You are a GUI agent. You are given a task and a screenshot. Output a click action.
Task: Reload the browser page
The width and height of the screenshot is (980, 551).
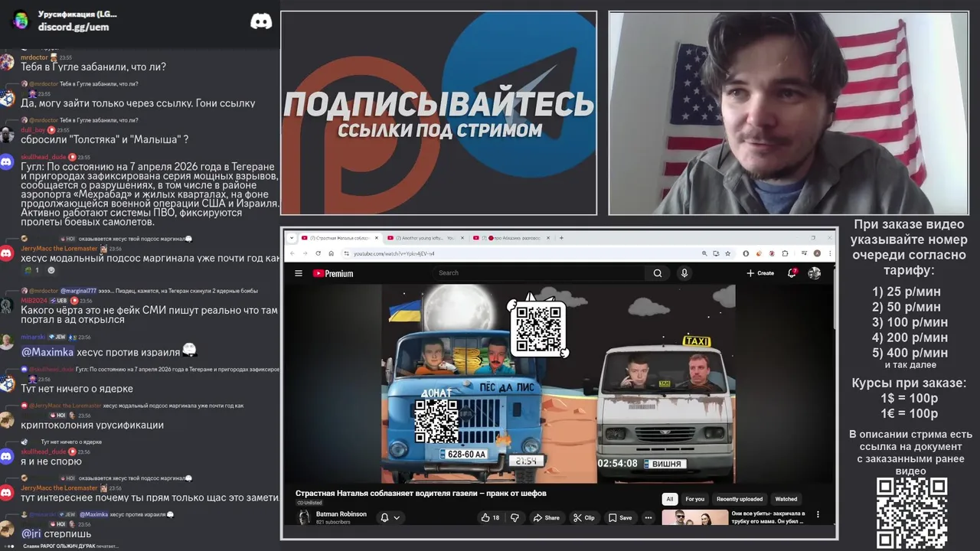click(x=318, y=253)
